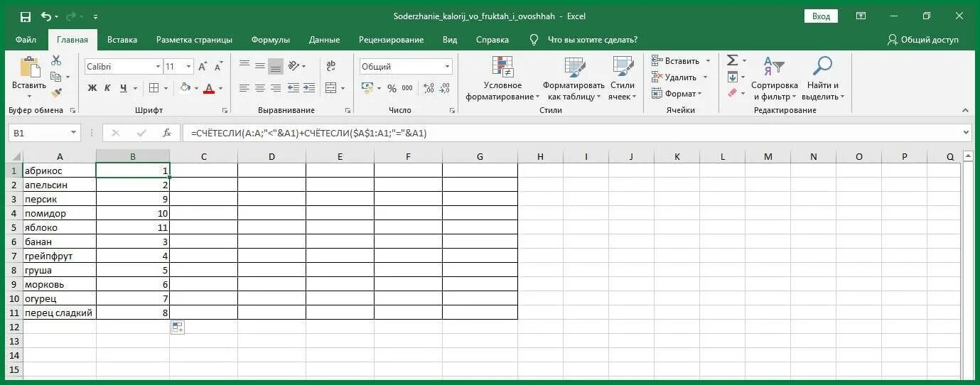980x385 pixels.
Task: Switch to the Вид tab
Action: coord(450,40)
